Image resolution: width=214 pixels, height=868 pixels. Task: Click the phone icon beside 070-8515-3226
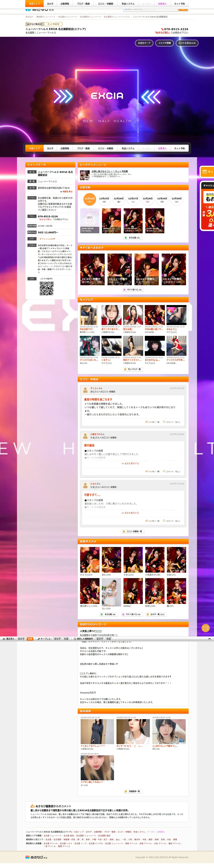coord(162,29)
